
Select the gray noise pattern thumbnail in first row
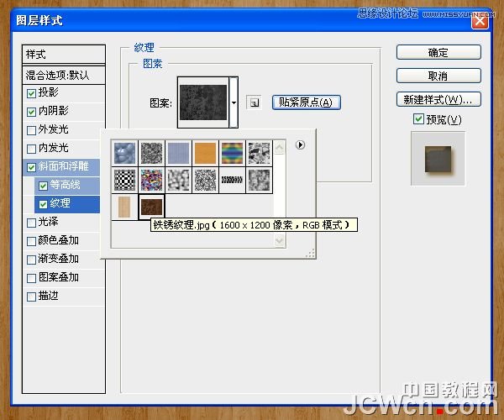pos(151,153)
